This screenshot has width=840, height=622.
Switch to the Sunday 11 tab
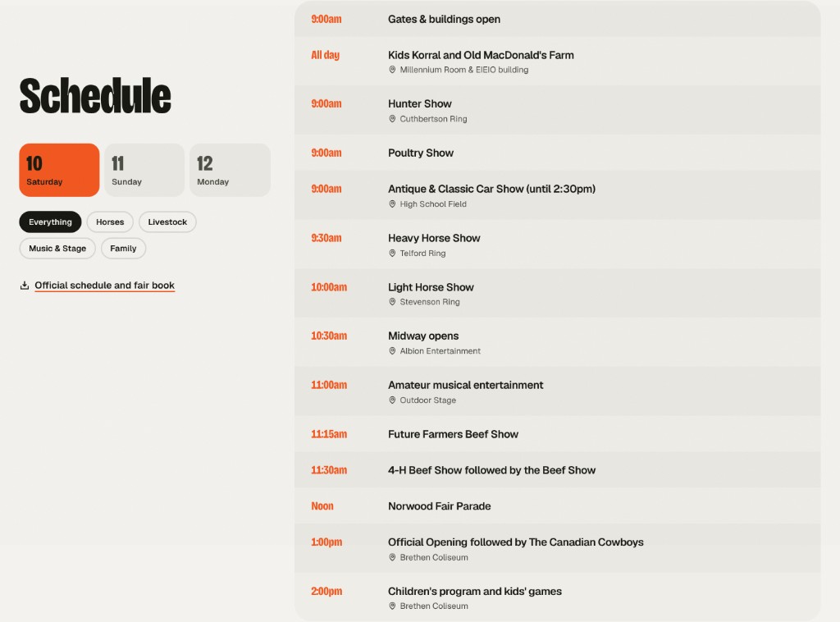[144, 170]
